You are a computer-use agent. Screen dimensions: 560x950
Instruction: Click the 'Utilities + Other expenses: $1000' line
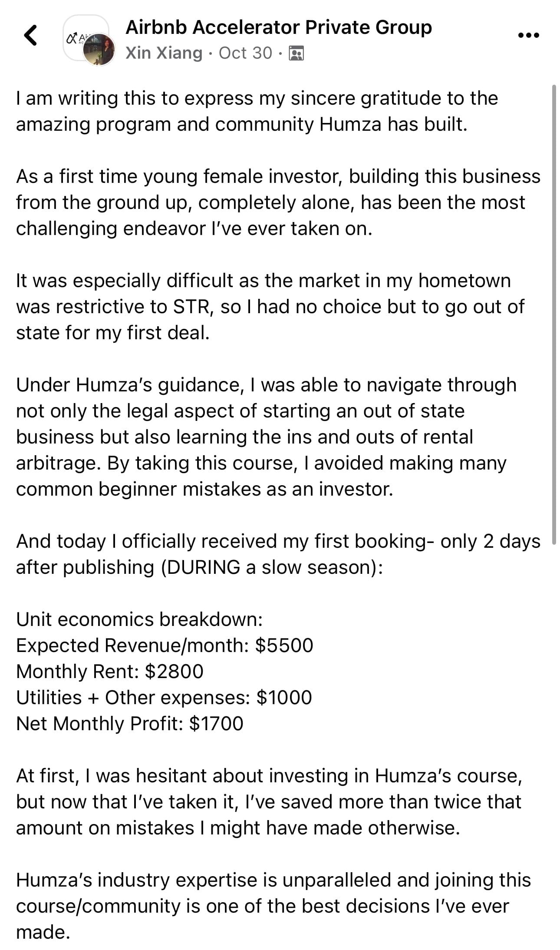tap(164, 698)
